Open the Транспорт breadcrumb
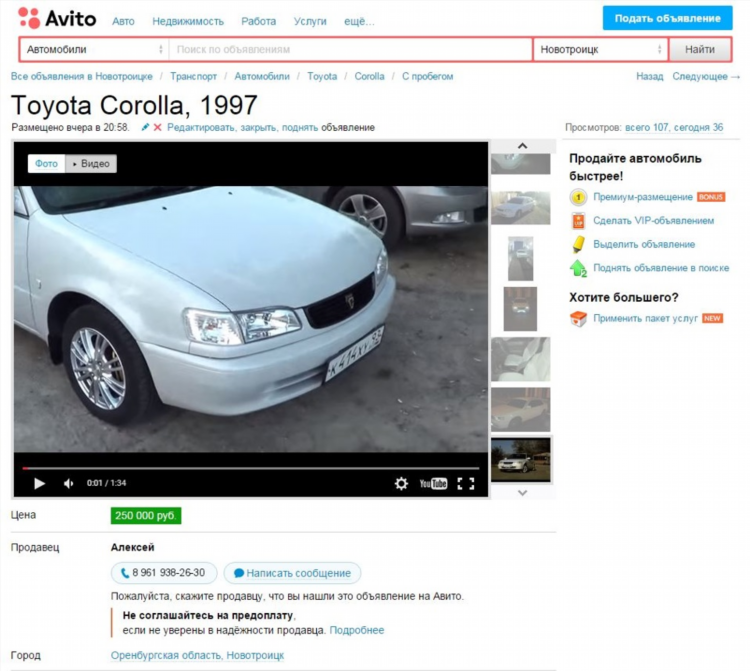This screenshot has height=671, width=750. pyautogui.click(x=193, y=77)
